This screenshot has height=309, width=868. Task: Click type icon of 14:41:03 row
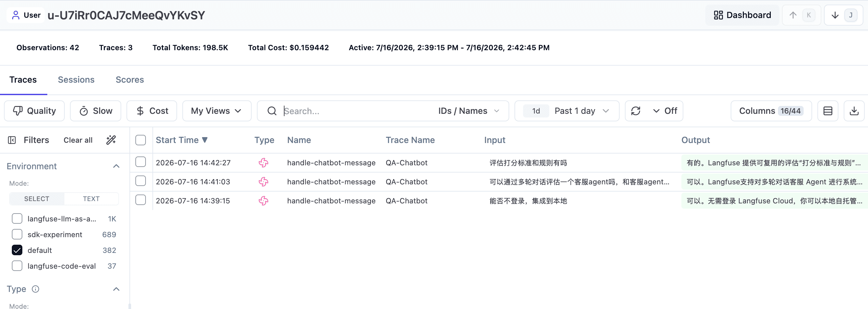(263, 182)
